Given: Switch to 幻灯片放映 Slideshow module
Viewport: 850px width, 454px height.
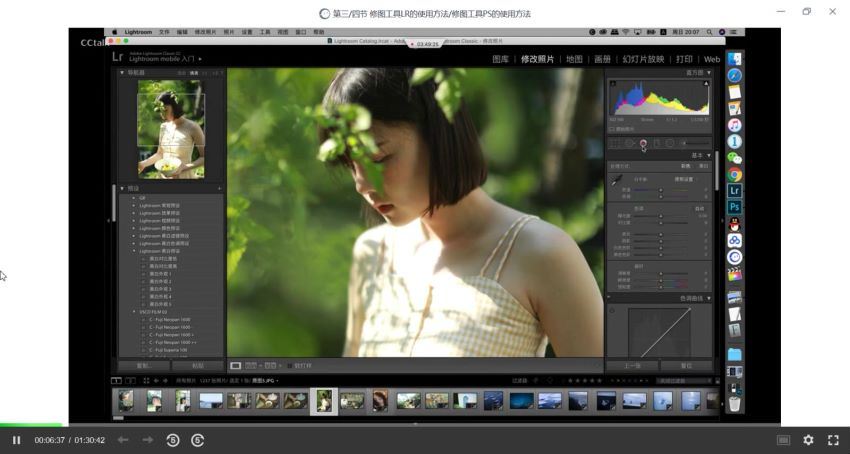Looking at the screenshot, I should (643, 59).
